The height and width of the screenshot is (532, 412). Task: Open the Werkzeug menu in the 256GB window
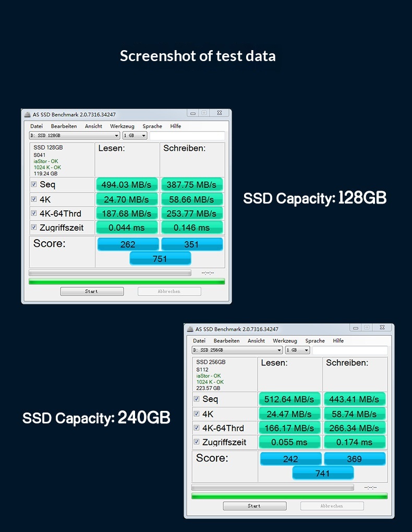(x=285, y=340)
